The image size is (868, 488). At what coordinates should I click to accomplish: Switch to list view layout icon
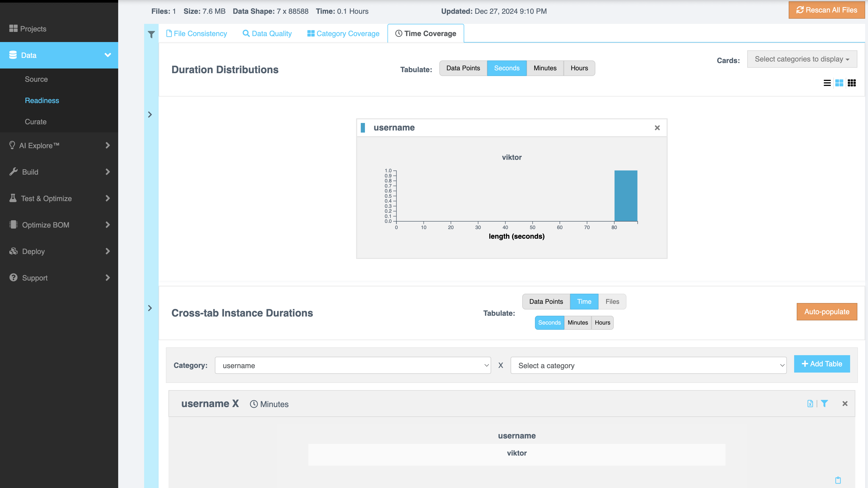(x=827, y=83)
